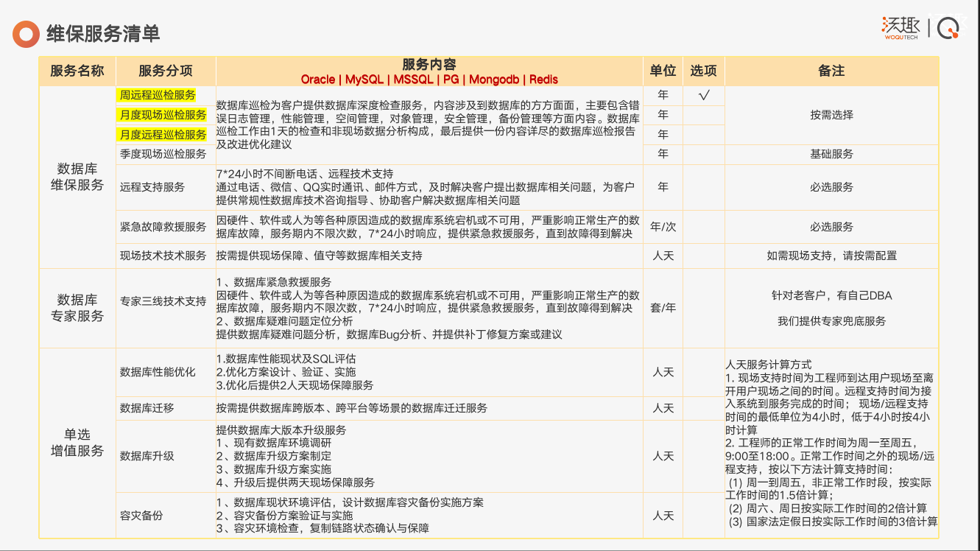Image resolution: width=980 pixels, height=551 pixels.
Task: Select the line 3、数据库升级方案实施
Action: [x=274, y=469]
